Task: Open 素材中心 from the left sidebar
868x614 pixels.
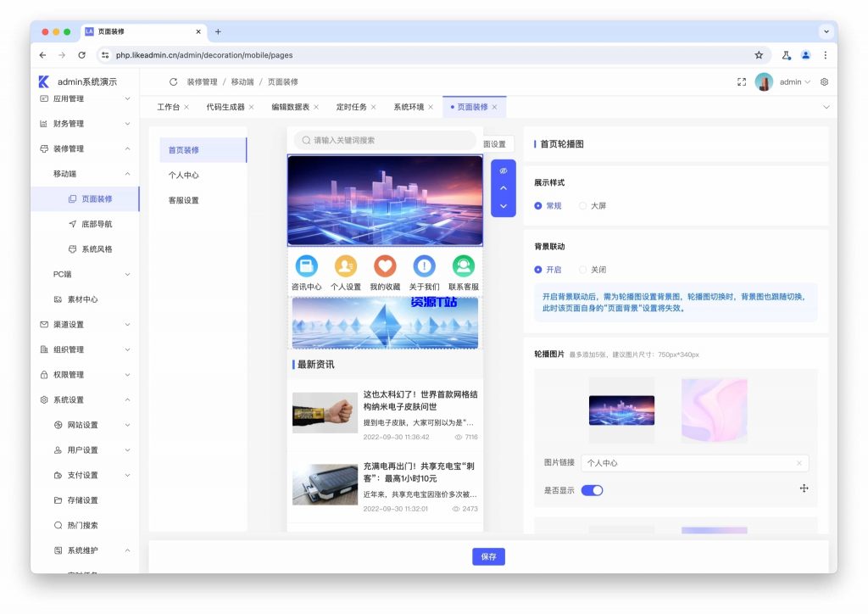Action: coord(85,299)
